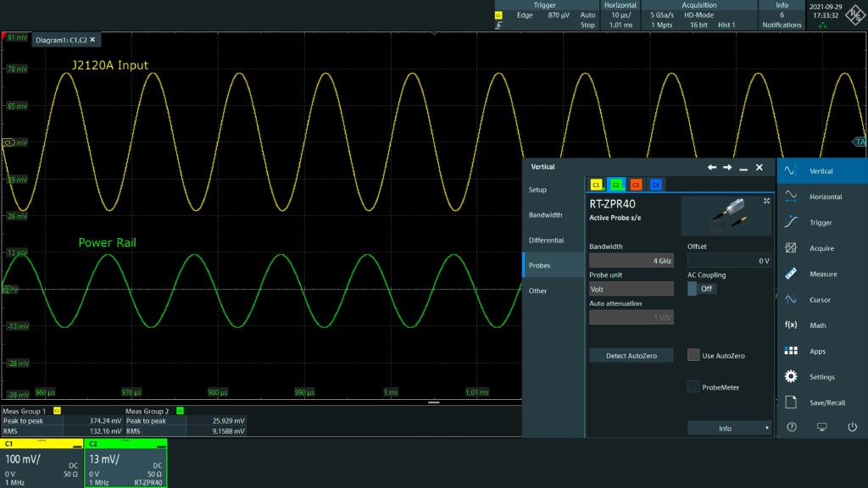Open the Trigger menu in sidebar

tap(791, 223)
